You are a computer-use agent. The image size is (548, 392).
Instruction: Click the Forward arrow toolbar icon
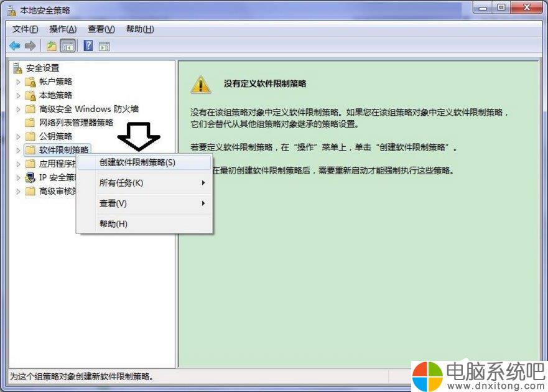tap(30, 46)
